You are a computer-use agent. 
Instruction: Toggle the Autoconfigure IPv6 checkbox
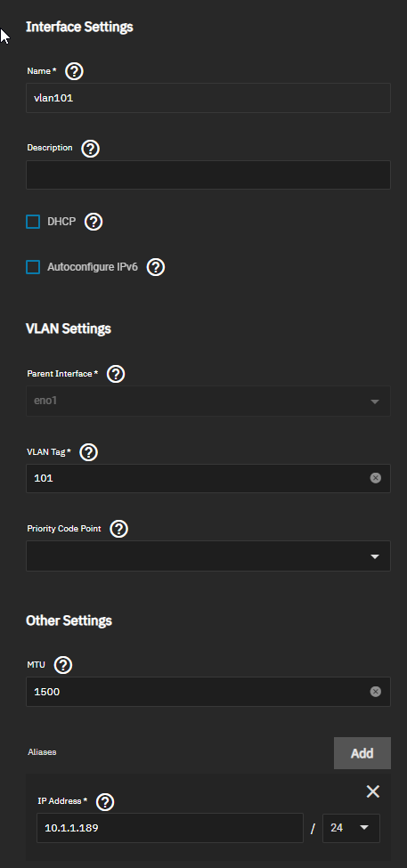pyautogui.click(x=33, y=267)
